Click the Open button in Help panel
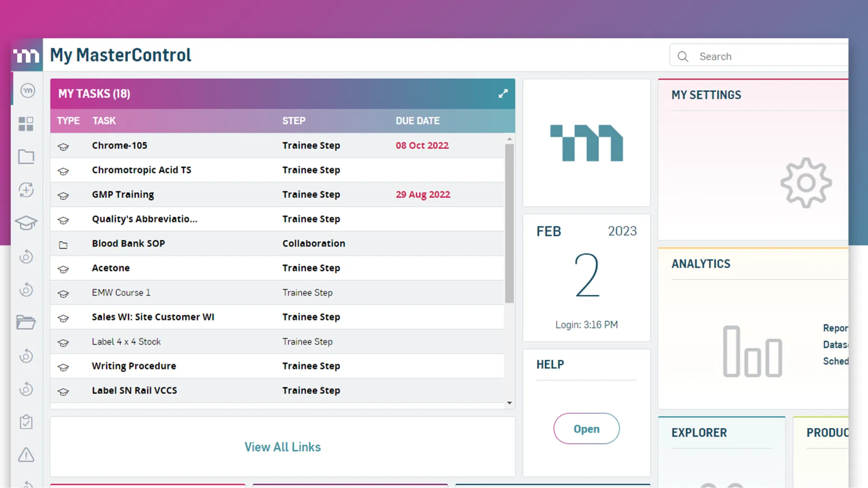Screen dimensions: 868x488 586,428
